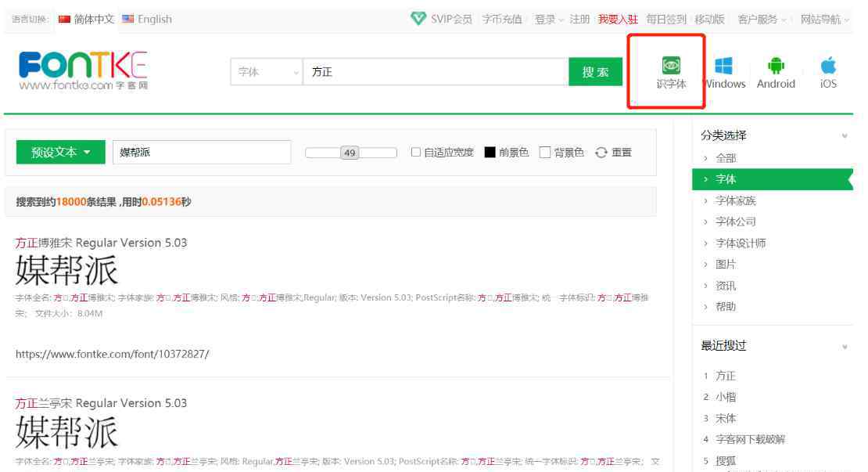Expand the 网站导航 menu

pos(824,20)
